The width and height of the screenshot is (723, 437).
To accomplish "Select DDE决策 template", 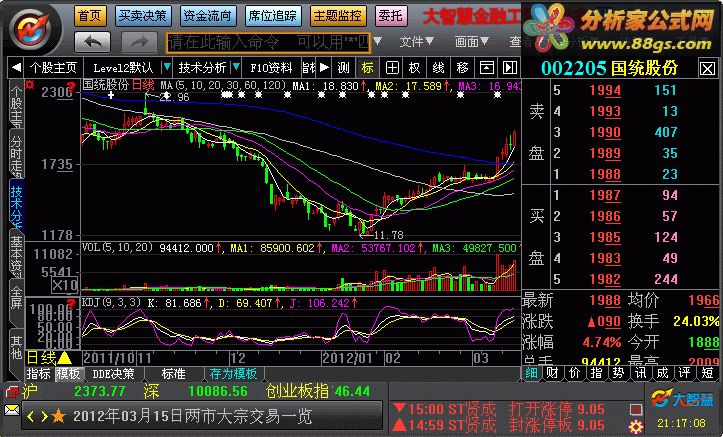I will [x=113, y=374].
